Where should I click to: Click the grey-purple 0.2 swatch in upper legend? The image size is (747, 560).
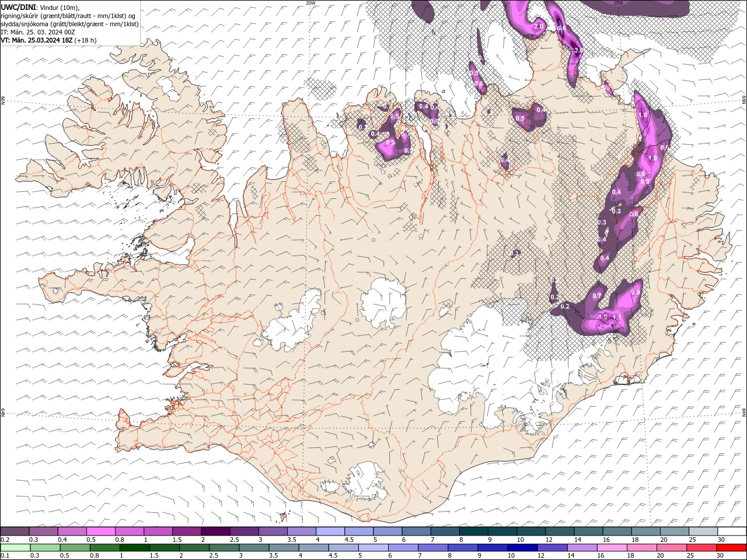(15, 531)
